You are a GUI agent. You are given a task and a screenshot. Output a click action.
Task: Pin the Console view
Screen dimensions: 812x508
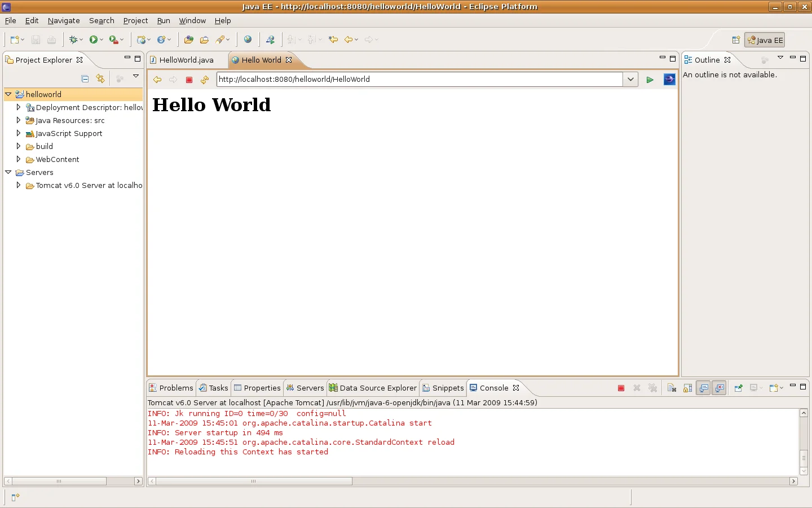738,388
